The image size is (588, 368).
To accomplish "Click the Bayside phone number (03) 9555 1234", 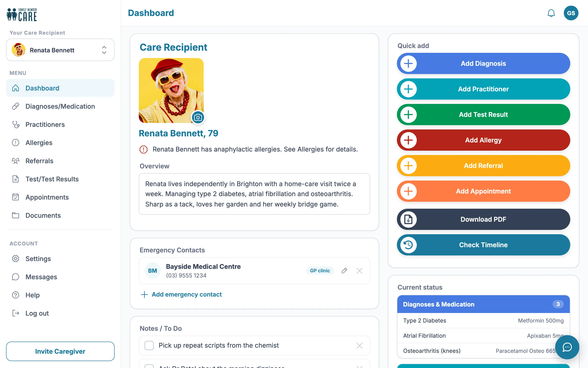I will [x=186, y=276].
